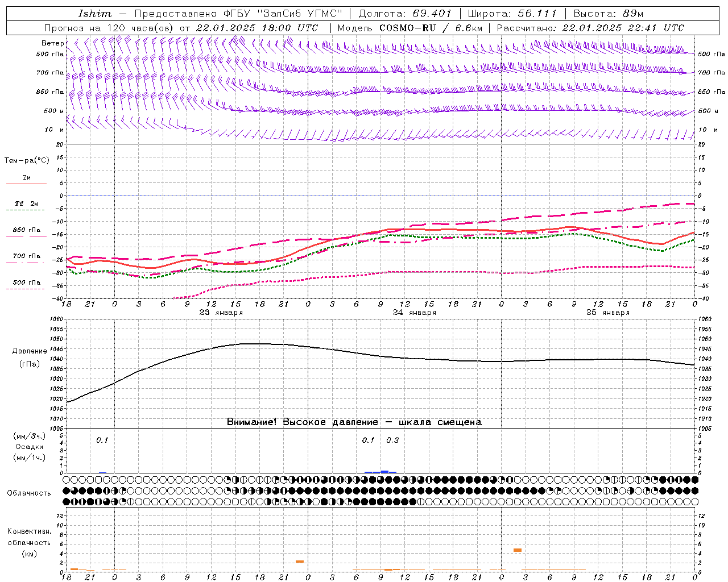Viewport: 728px width, 582px height.
Task: Click the 2м legend label
Action: point(27,177)
